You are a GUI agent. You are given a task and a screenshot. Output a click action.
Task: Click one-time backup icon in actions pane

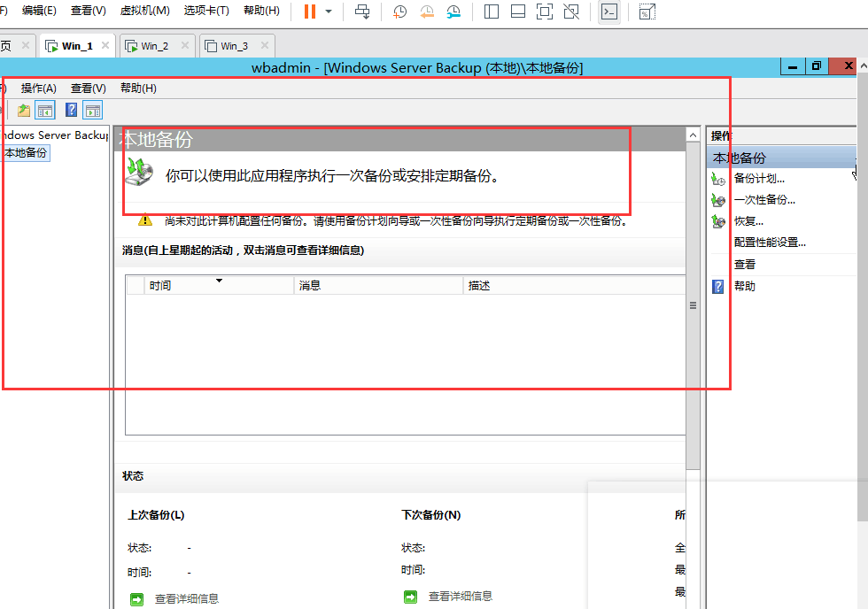tap(718, 201)
